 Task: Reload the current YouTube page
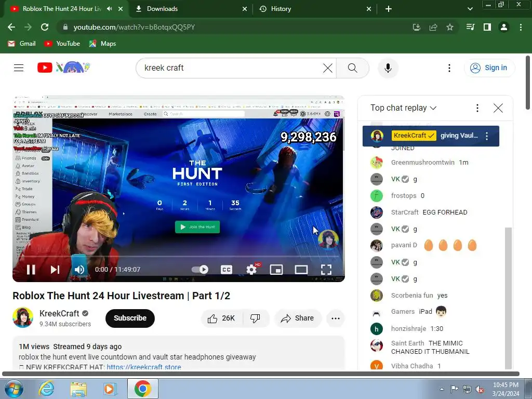coord(45,27)
